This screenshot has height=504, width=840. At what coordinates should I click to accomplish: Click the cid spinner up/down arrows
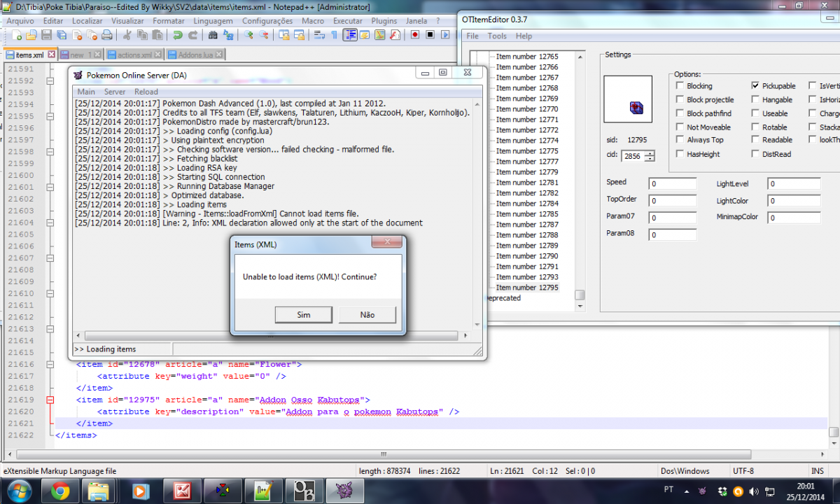(x=650, y=156)
